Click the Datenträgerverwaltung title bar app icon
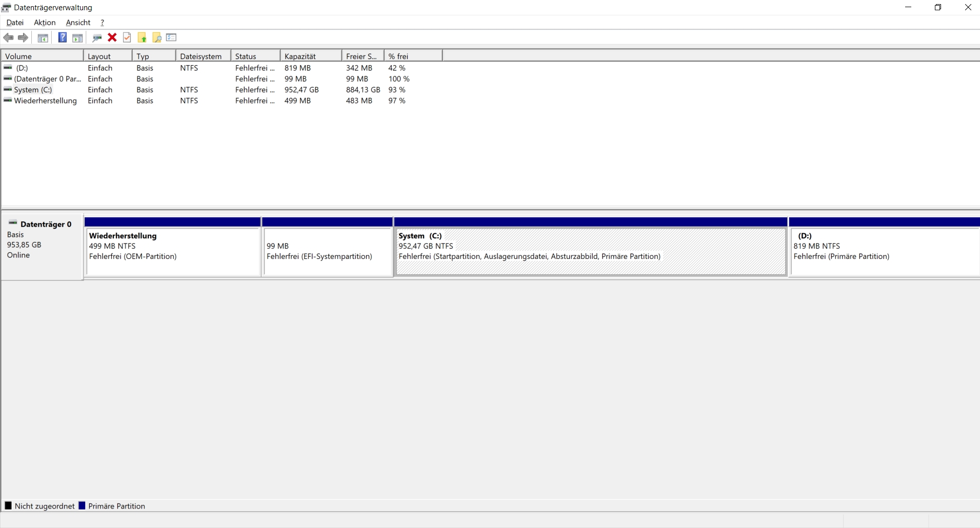The width and height of the screenshot is (980, 528). 6,7
